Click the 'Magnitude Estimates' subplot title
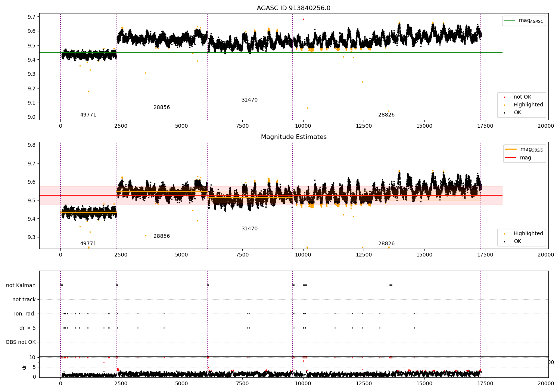The height and width of the screenshot is (392, 560). 293,137
